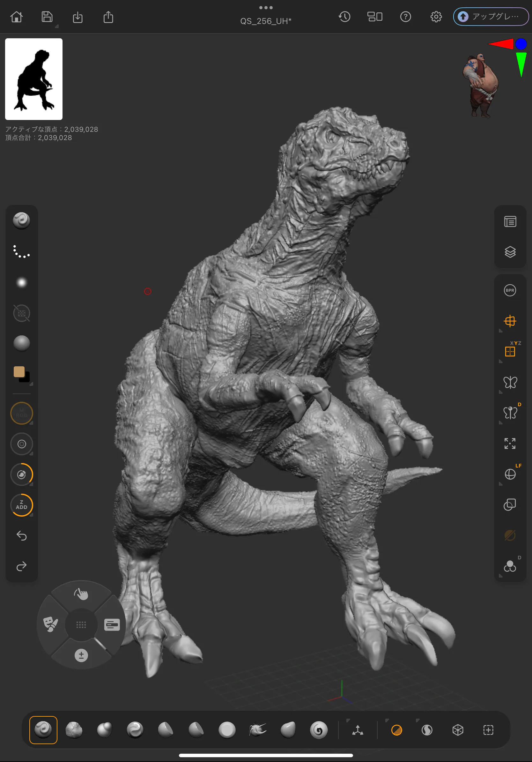Tap the BPR render button
Screen dimensions: 532x762
[x=509, y=290]
